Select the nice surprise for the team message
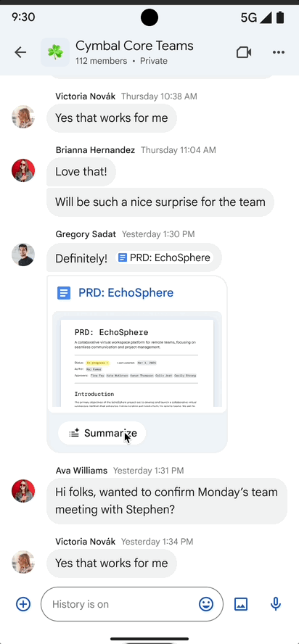 coord(160,202)
